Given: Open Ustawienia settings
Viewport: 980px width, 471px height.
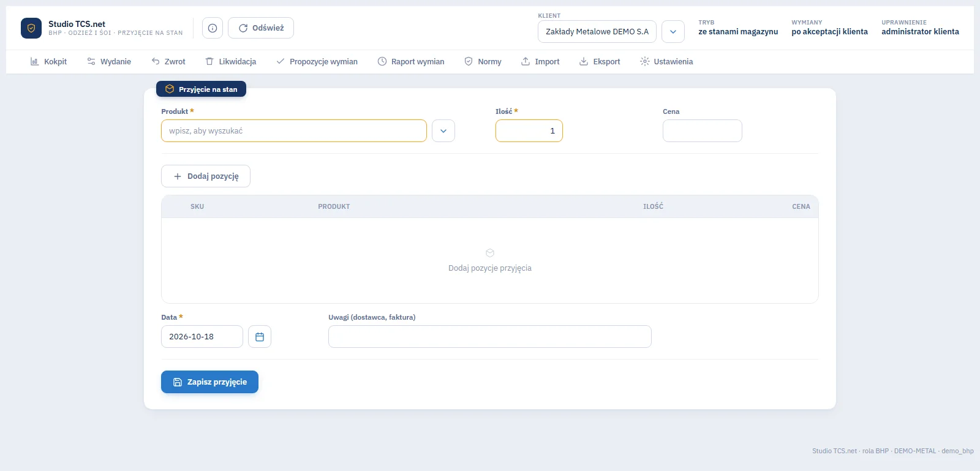Looking at the screenshot, I should [666, 62].
